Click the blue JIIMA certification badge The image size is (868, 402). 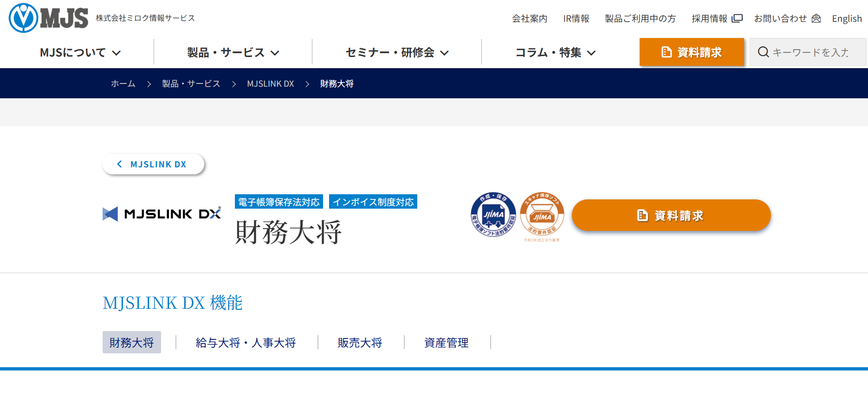click(493, 215)
